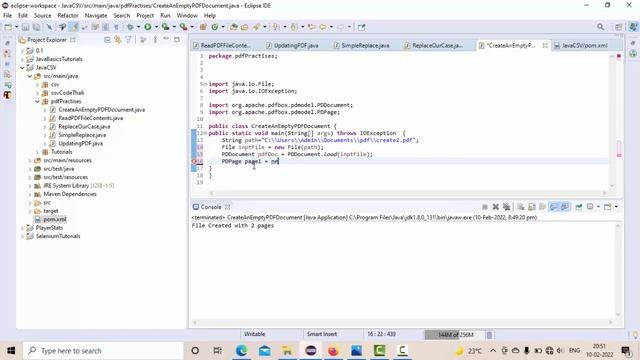
Task: Expand the csvCodeThali package
Action: tap(37, 93)
